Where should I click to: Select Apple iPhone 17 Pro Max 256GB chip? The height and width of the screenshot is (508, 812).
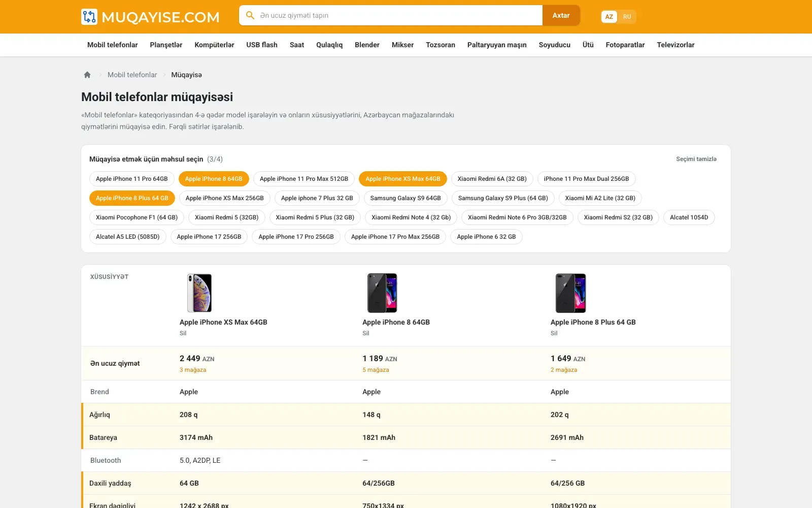pyautogui.click(x=395, y=237)
